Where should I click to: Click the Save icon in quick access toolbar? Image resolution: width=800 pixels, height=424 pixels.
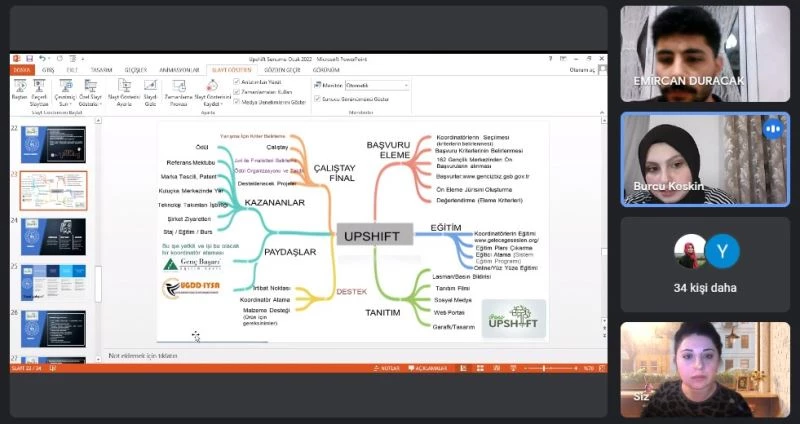pyautogui.click(x=29, y=59)
